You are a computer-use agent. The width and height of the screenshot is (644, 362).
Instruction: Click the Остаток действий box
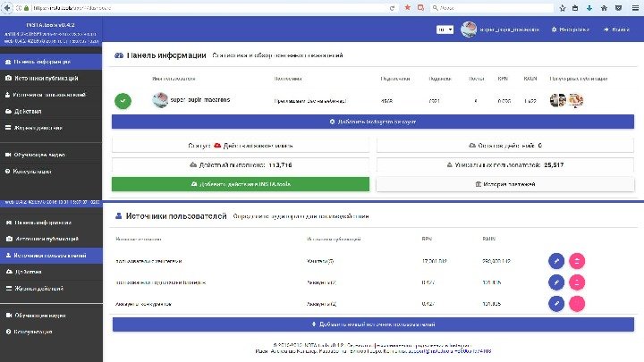click(505, 146)
